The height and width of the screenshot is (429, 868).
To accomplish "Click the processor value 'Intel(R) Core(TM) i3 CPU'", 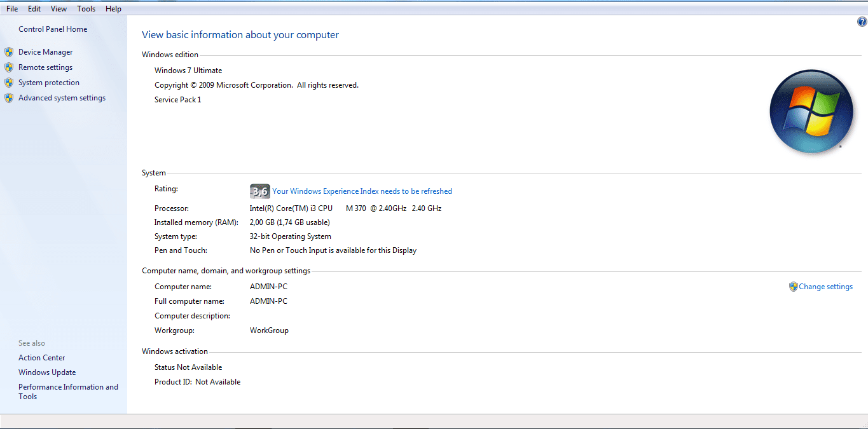I will (x=291, y=208).
